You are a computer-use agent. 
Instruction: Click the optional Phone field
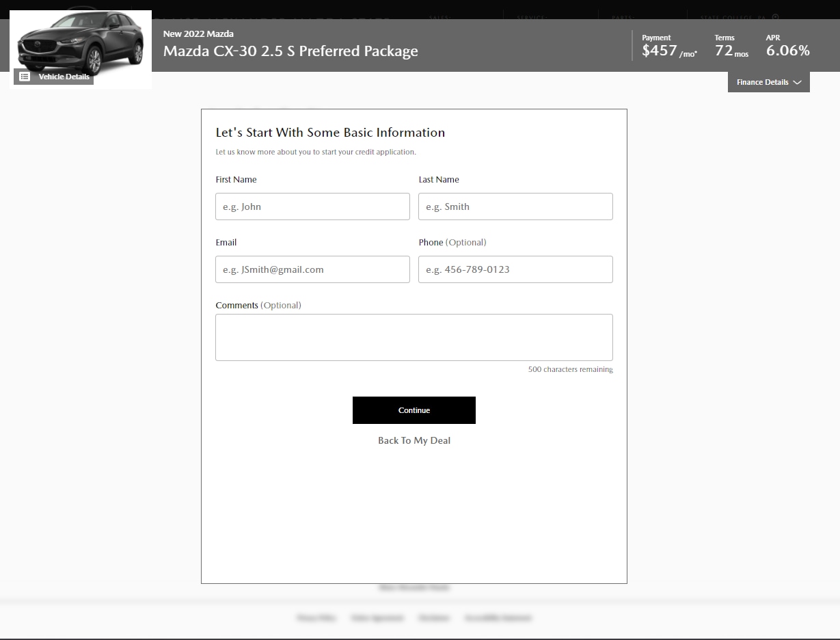point(515,269)
